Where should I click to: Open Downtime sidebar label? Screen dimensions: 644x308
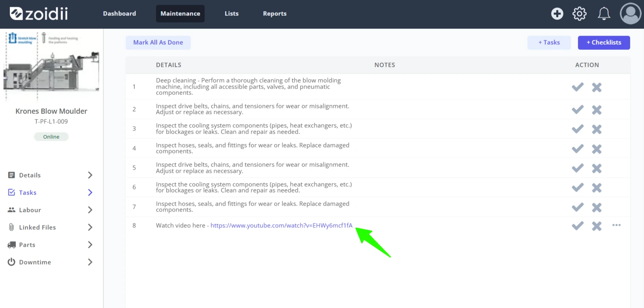click(35, 262)
